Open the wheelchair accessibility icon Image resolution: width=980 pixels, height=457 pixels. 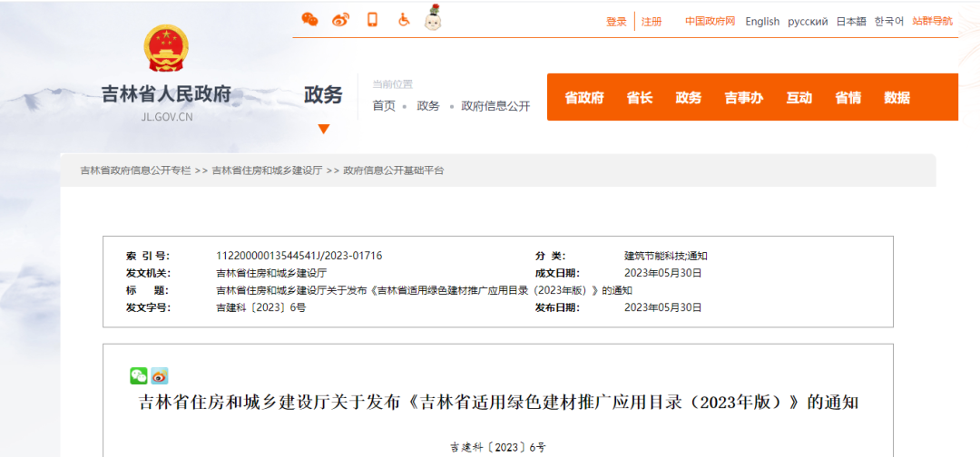click(x=404, y=19)
